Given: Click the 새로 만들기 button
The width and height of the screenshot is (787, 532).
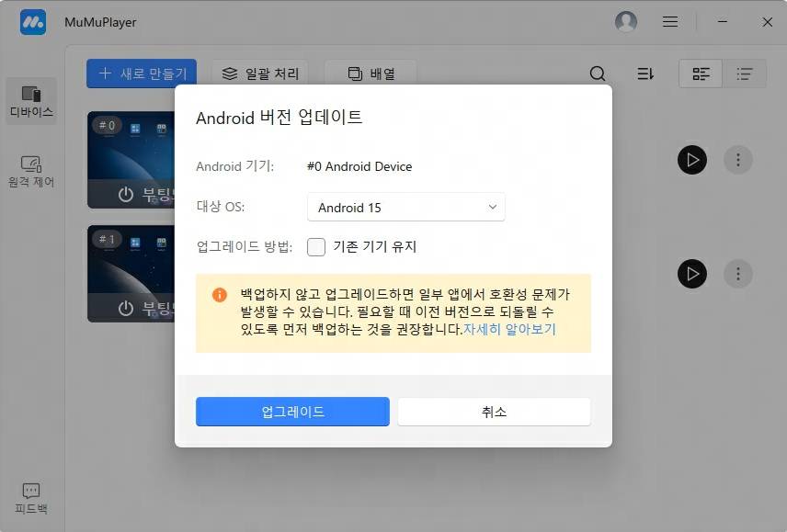Looking at the screenshot, I should click(142, 74).
